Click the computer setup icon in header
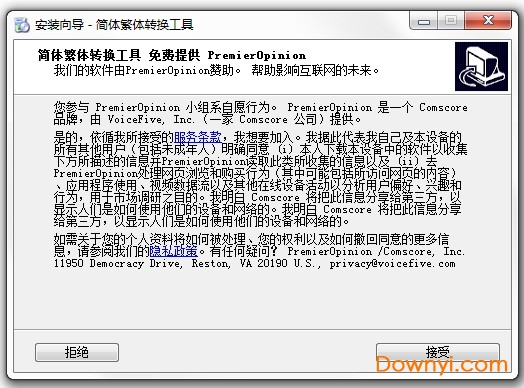The height and width of the screenshot is (388, 524). [x=481, y=66]
